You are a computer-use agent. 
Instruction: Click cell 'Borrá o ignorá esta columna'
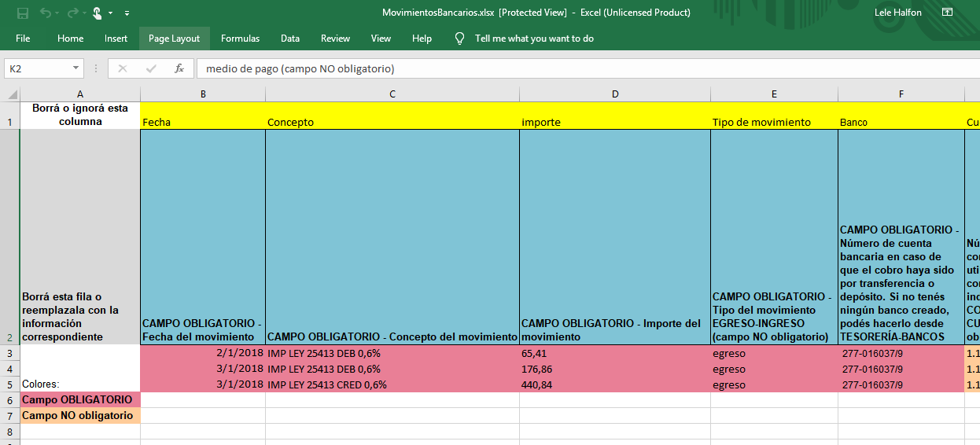80,116
